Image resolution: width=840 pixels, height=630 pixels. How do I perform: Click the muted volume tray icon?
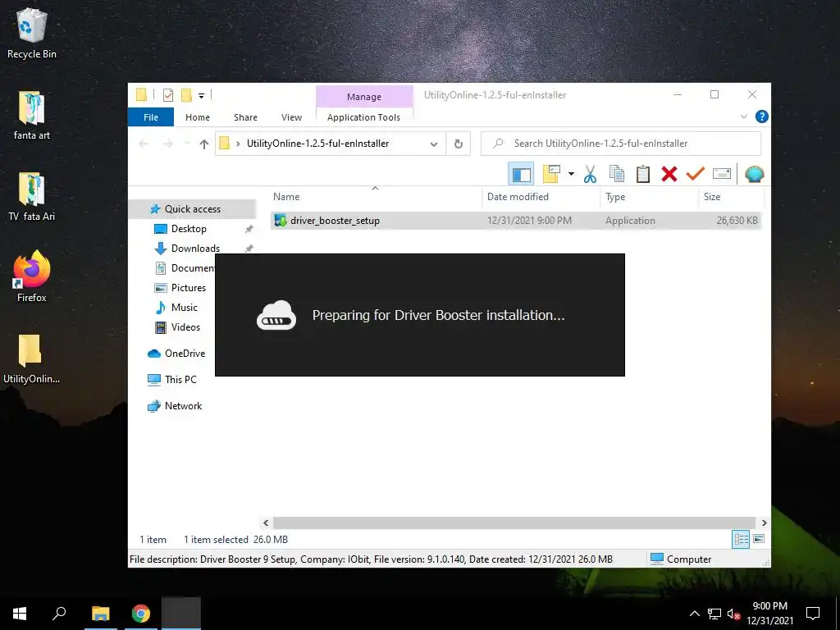(733, 614)
